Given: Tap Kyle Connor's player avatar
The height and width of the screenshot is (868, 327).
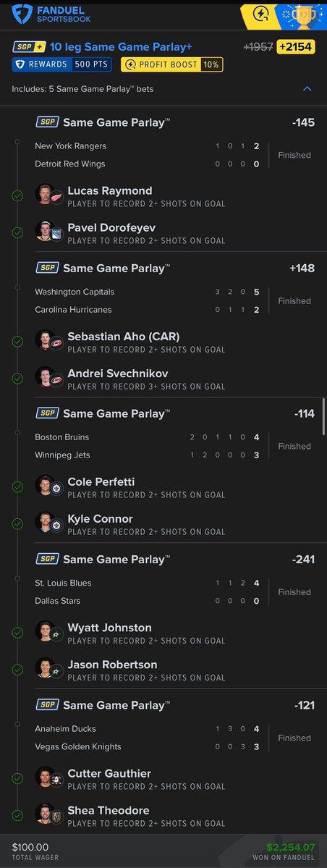Looking at the screenshot, I should (x=44, y=522).
